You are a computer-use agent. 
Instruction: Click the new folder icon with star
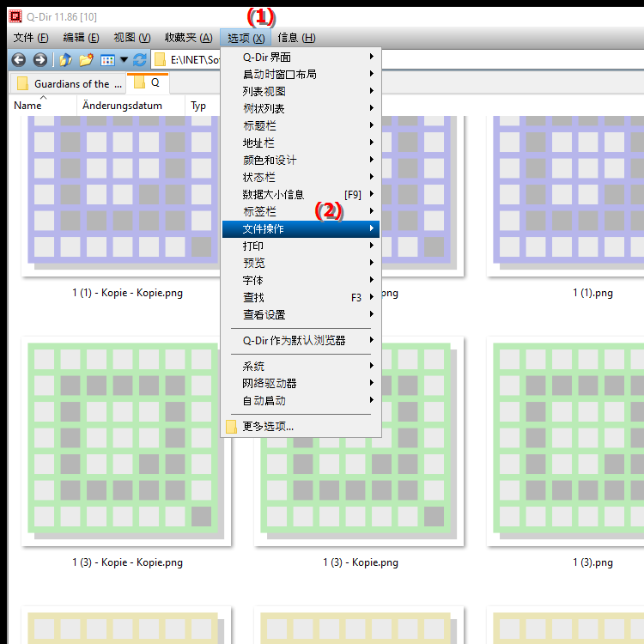click(86, 60)
